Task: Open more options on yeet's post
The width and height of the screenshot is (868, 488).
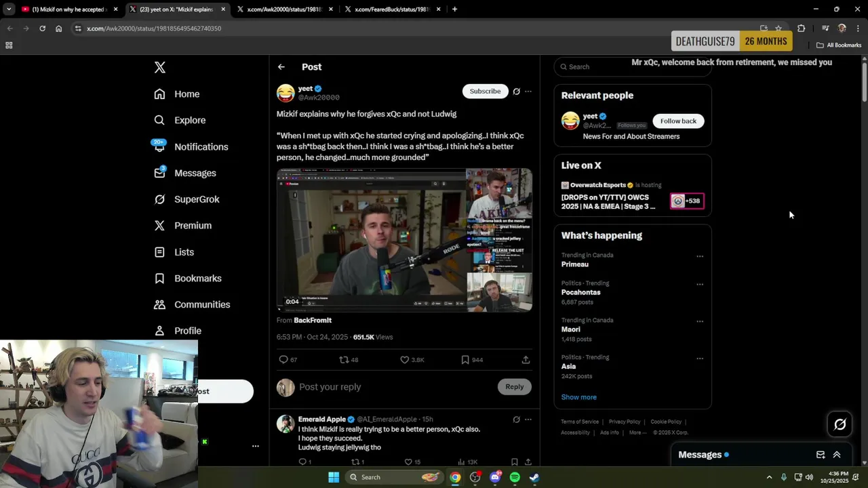Action: pos(528,91)
